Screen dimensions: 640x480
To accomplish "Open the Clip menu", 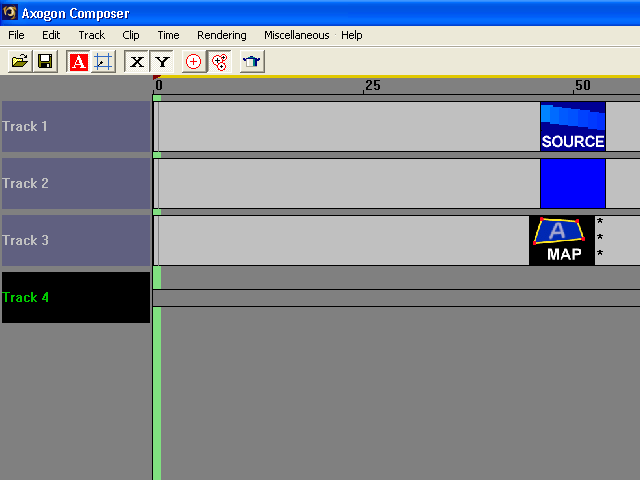I will (131, 35).
